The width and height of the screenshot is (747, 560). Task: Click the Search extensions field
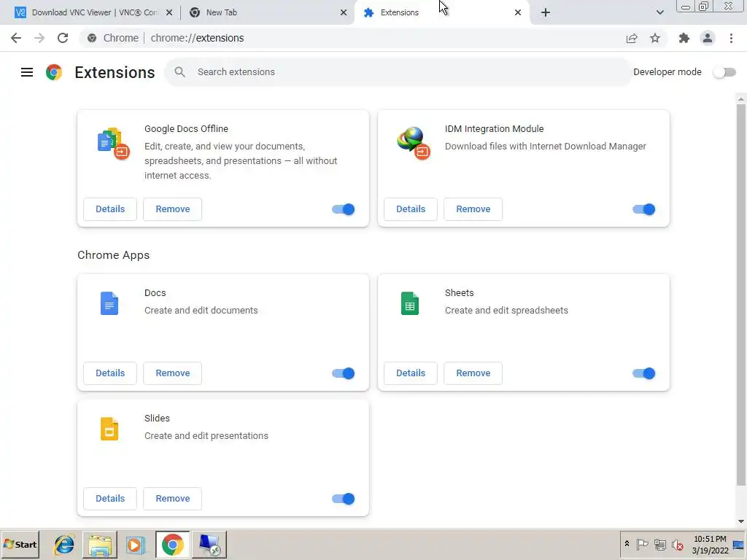[x=398, y=72]
